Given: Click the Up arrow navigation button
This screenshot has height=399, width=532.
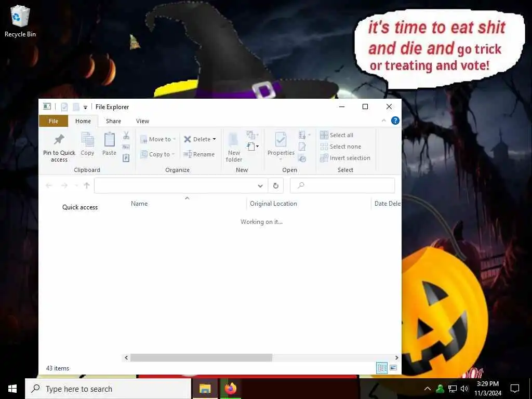Looking at the screenshot, I should click(87, 185).
